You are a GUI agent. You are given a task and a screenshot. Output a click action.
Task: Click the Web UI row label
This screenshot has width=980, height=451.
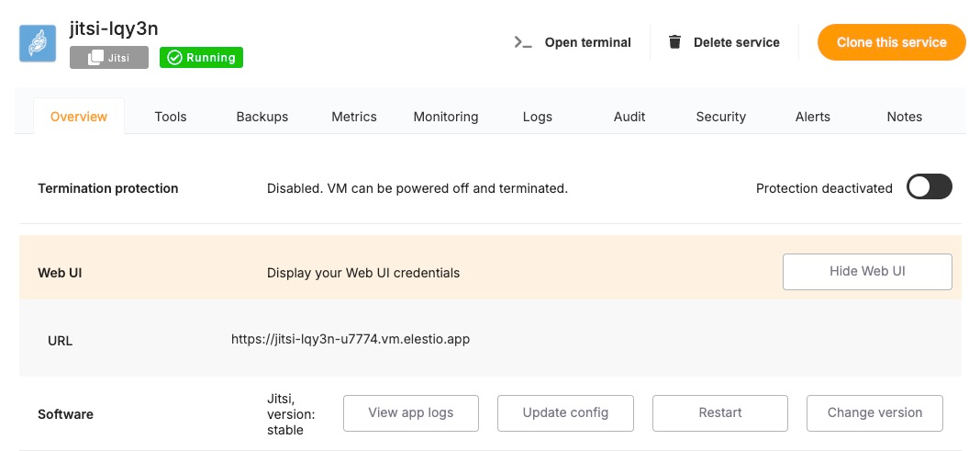tap(60, 274)
